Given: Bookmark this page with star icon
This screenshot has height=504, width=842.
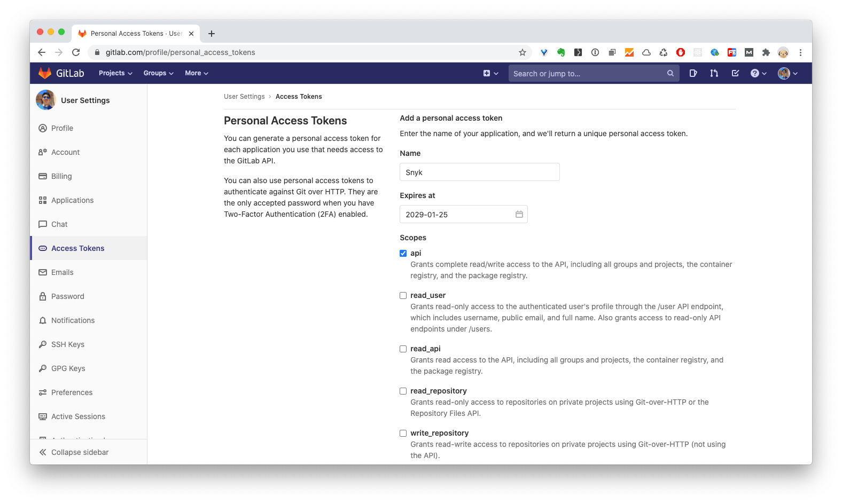Looking at the screenshot, I should point(522,52).
